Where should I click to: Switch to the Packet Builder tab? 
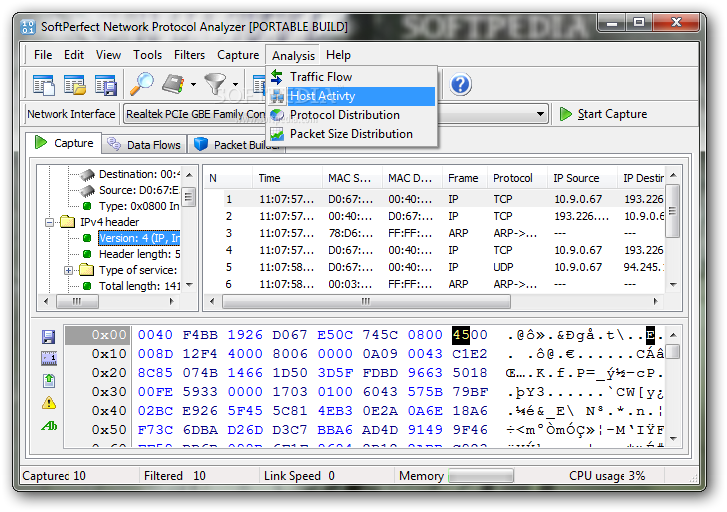point(236,145)
